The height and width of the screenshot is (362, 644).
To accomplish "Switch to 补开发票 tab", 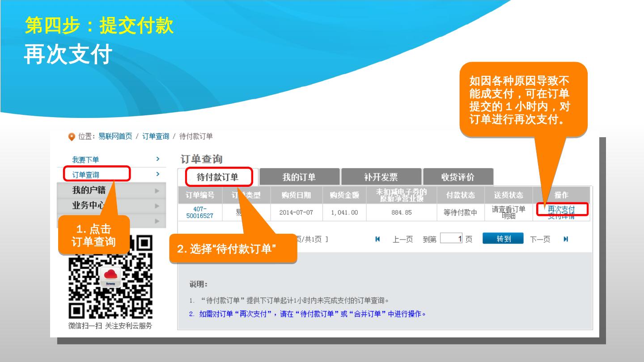I will (x=381, y=177).
